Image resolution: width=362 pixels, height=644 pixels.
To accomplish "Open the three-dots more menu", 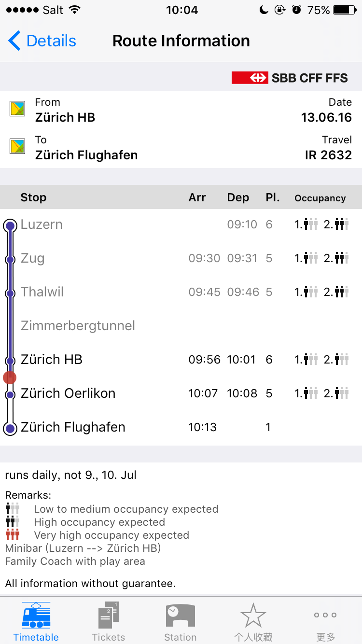I will [x=325, y=616].
